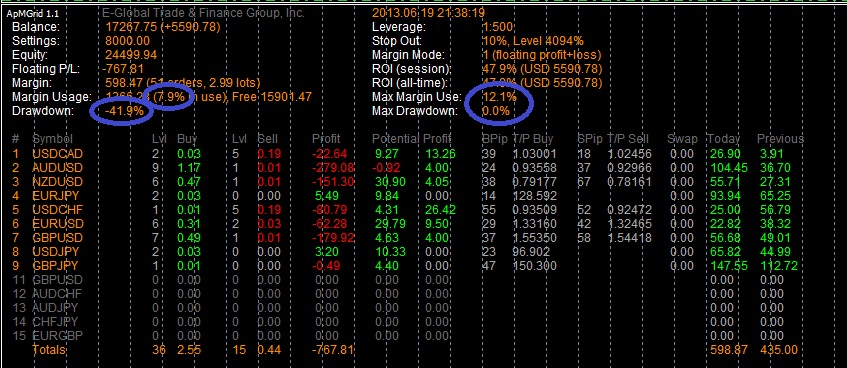
Task: Select the EURGBP symbol in row 15
Action: (x=57, y=336)
